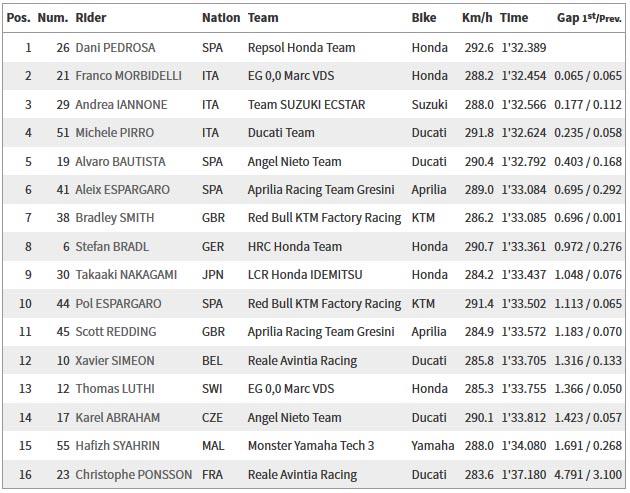Click Stefan BRADL in the list
The height and width of the screenshot is (493, 630).
(x=112, y=247)
